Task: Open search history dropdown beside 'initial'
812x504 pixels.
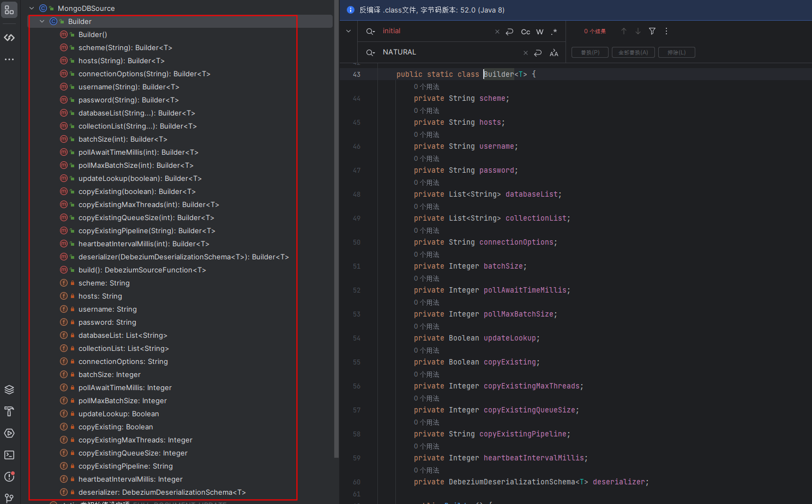Action: click(x=371, y=32)
